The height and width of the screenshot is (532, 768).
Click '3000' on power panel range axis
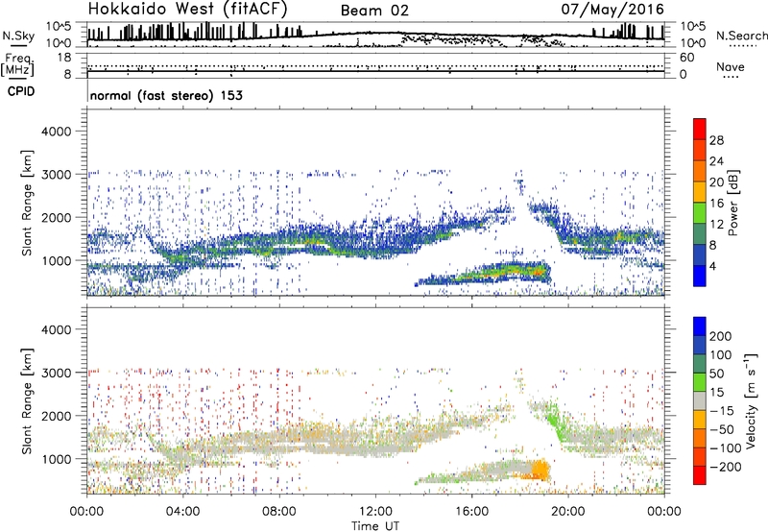click(57, 175)
